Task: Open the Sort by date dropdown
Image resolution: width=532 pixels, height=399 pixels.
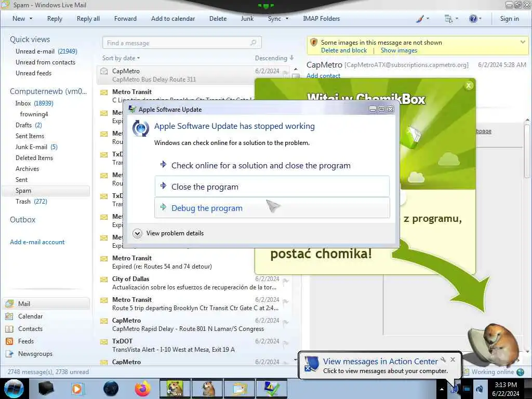Action: coord(121,58)
